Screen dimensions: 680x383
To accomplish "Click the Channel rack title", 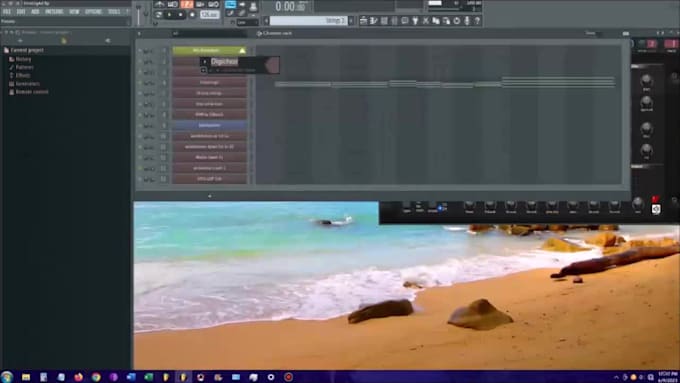I will (277, 33).
